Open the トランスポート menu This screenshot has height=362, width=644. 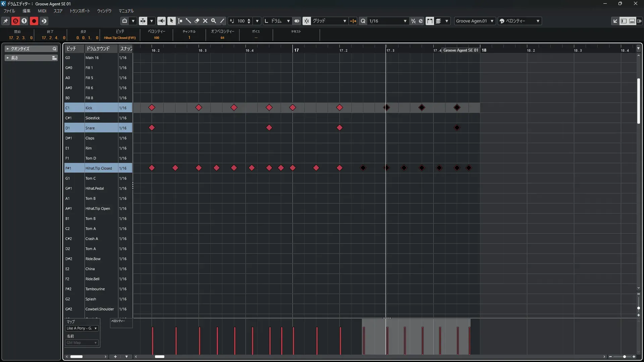coord(80,11)
